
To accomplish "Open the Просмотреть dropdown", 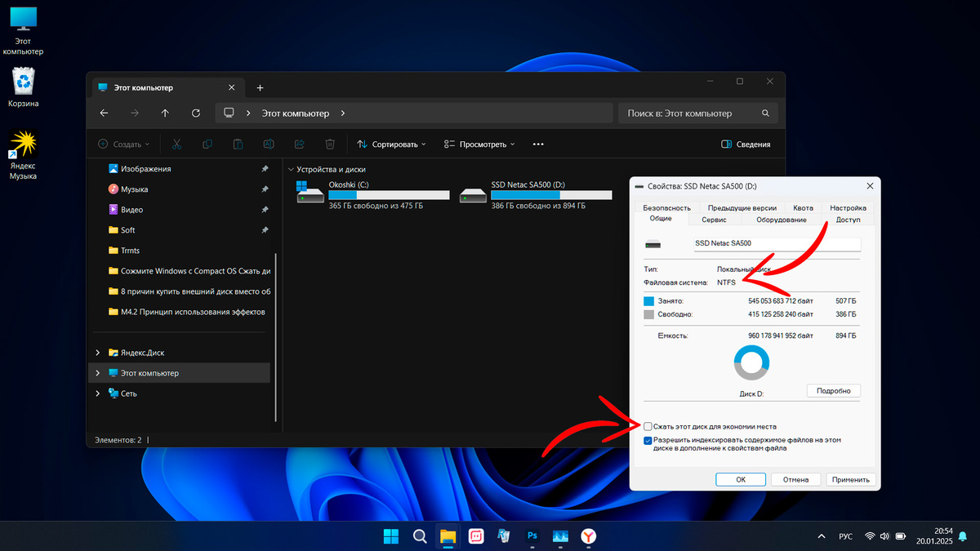I will [479, 144].
